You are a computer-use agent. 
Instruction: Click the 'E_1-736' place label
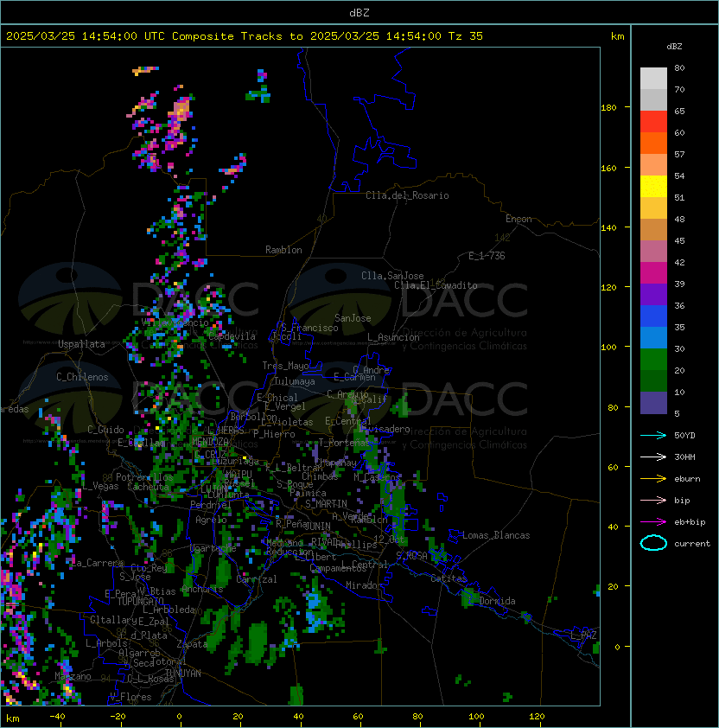(487, 256)
